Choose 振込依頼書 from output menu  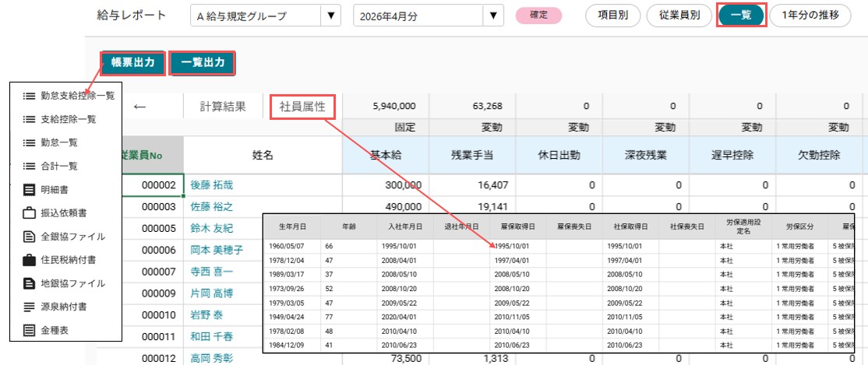(x=63, y=212)
